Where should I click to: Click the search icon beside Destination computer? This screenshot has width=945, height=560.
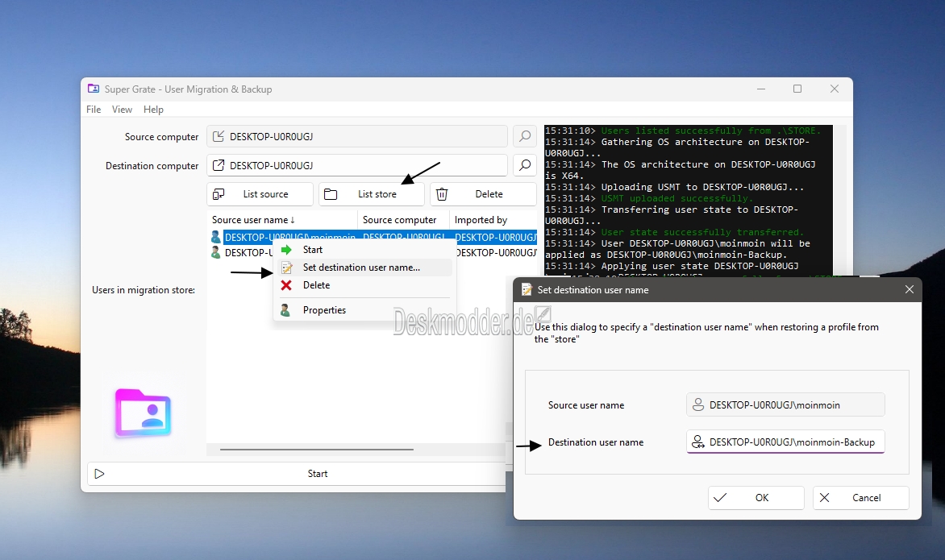[x=525, y=165]
